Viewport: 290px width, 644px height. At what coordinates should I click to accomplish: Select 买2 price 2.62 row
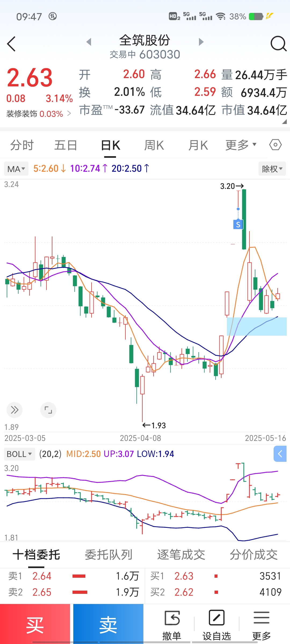tap(218, 592)
